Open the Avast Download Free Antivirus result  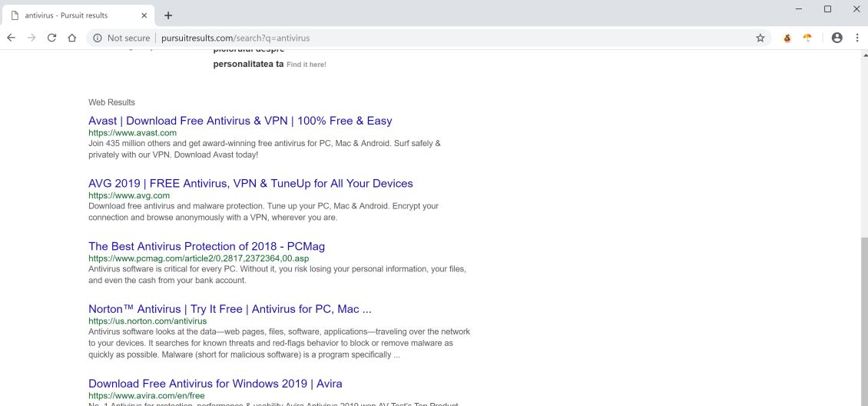click(x=240, y=121)
